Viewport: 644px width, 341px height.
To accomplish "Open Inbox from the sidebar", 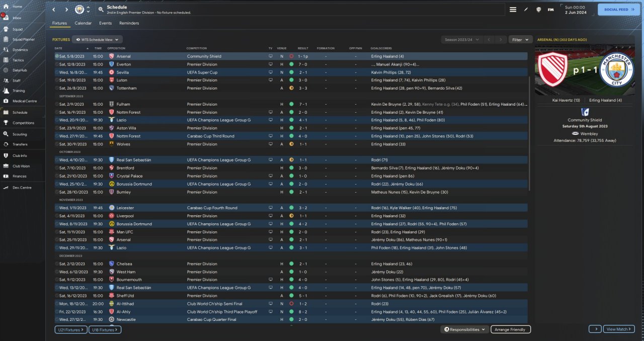I will click(x=17, y=18).
